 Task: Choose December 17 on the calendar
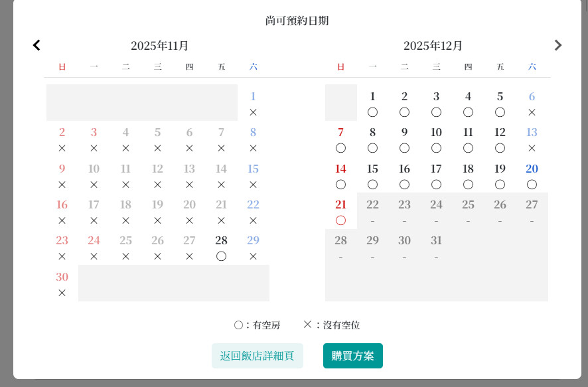(436, 169)
